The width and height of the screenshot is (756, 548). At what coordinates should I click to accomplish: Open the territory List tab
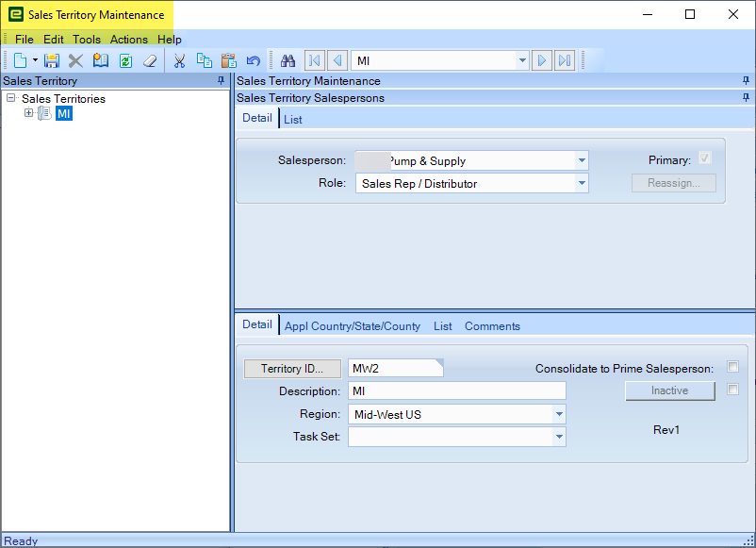(443, 326)
